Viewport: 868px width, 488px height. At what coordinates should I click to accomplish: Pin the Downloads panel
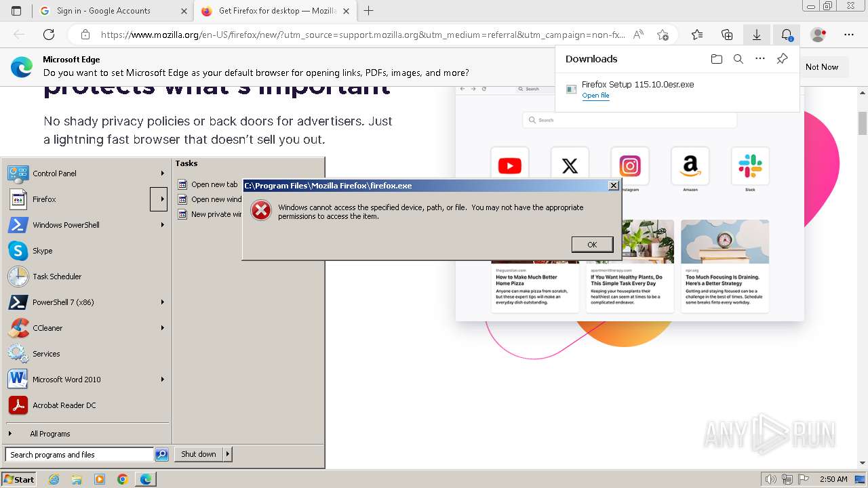point(782,59)
